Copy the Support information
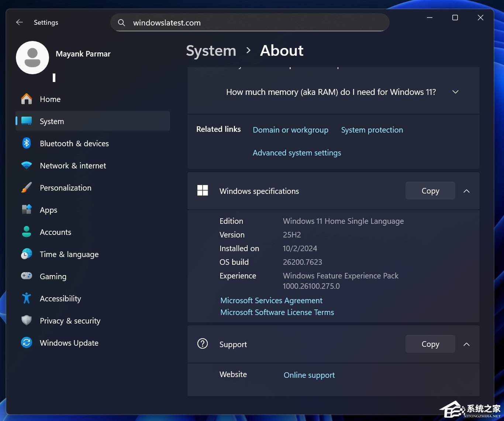 [x=430, y=344]
